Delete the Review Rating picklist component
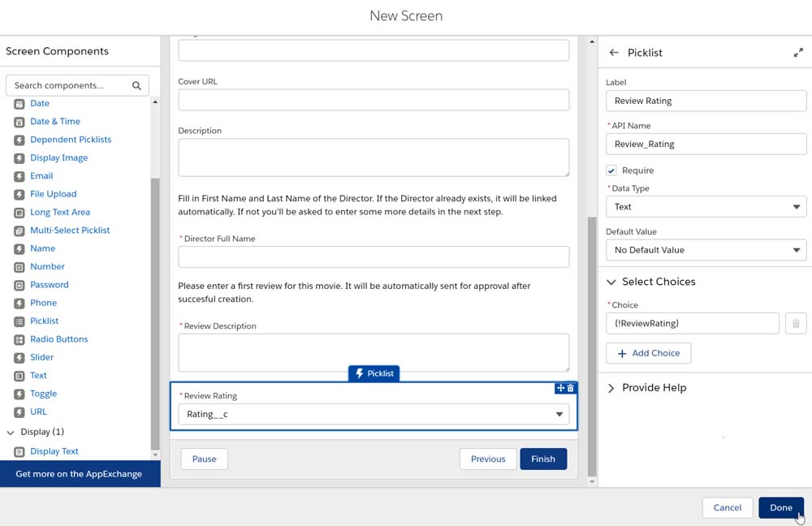The width and height of the screenshot is (812, 526). pyautogui.click(x=571, y=388)
